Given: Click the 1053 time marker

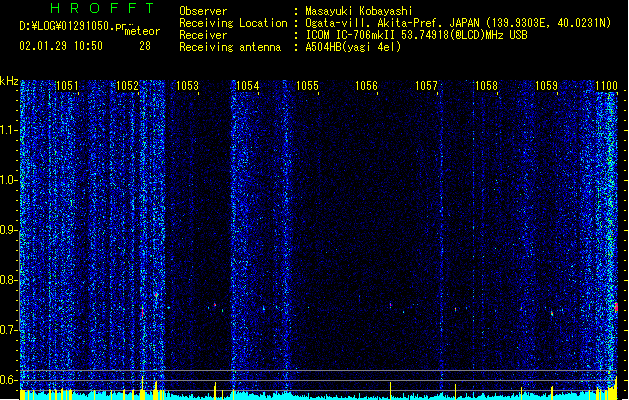Looking at the screenshot, I should (187, 86).
